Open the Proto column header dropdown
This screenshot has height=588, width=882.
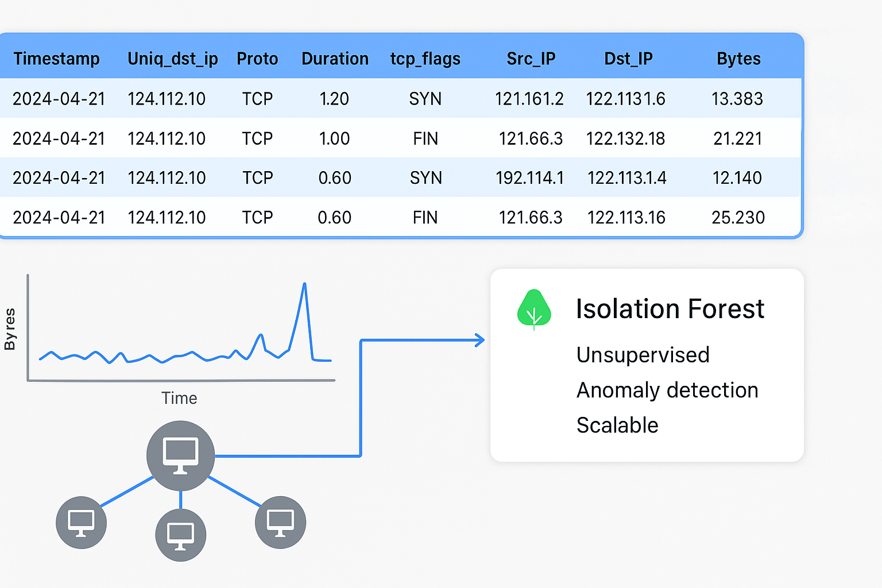click(257, 58)
